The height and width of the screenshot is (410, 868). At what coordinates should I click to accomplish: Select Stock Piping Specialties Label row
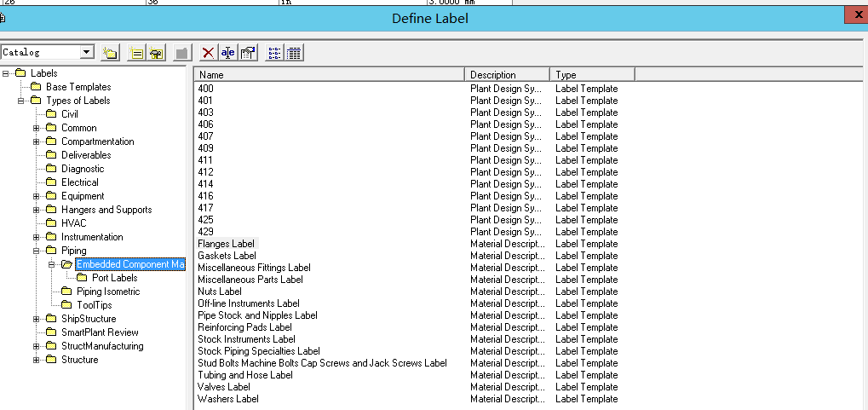point(258,351)
